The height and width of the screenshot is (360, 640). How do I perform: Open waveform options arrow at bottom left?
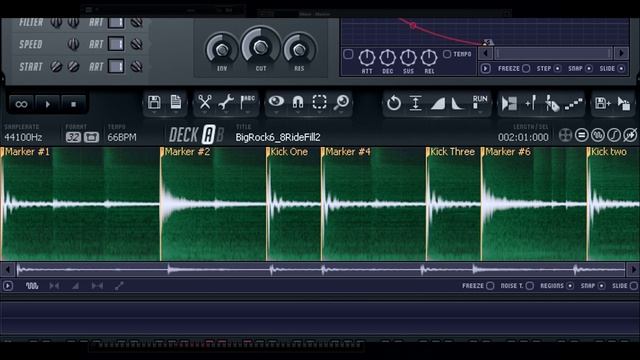[x=8, y=286]
